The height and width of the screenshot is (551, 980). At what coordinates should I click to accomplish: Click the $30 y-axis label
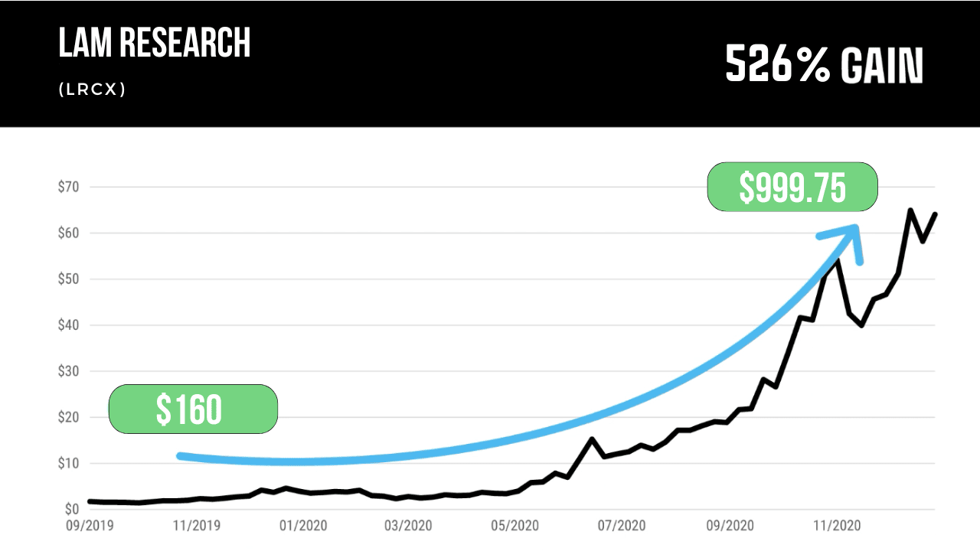(68, 371)
